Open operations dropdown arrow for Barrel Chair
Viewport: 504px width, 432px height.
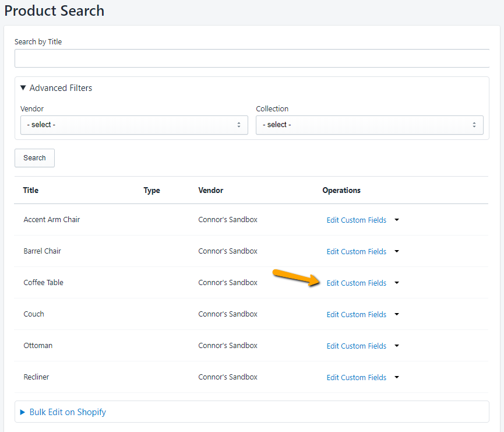tap(397, 251)
